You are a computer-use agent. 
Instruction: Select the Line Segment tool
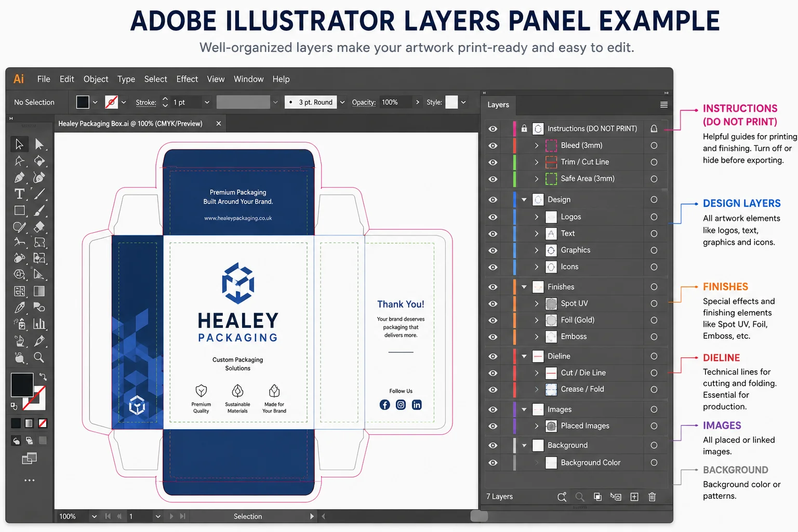[x=39, y=194]
